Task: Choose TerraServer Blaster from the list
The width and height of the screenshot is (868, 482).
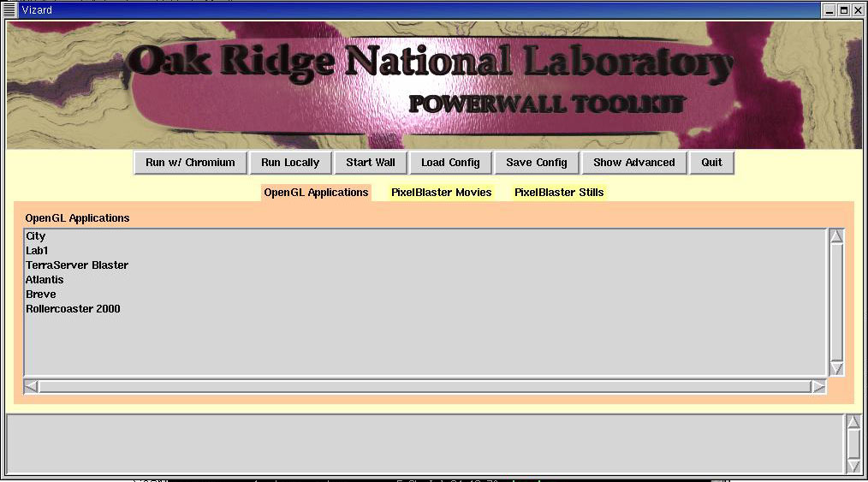Action: 77,265
